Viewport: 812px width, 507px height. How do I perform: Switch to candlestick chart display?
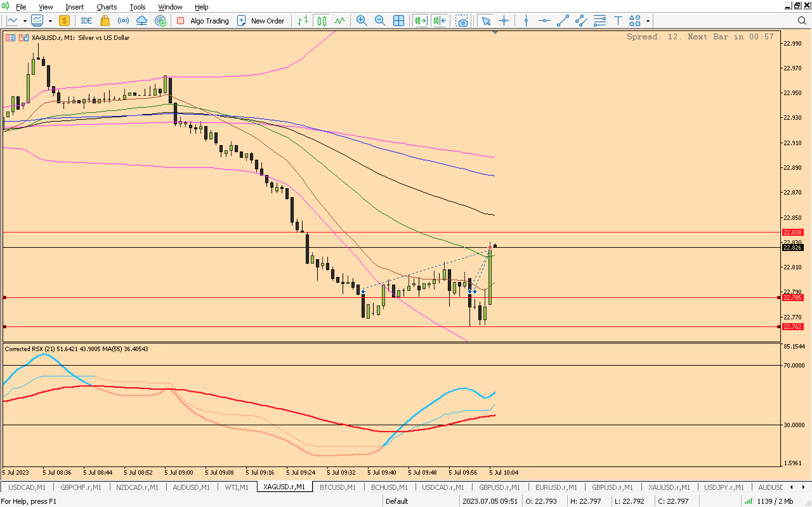coord(321,21)
